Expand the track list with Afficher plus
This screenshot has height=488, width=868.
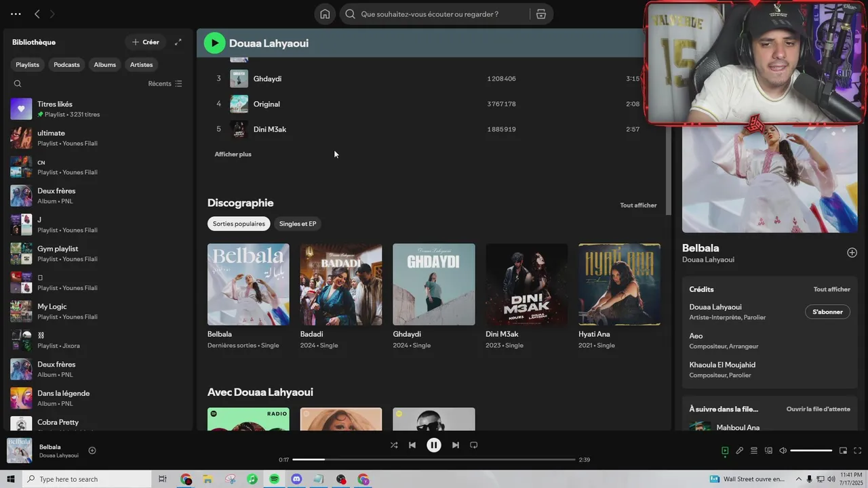233,155
